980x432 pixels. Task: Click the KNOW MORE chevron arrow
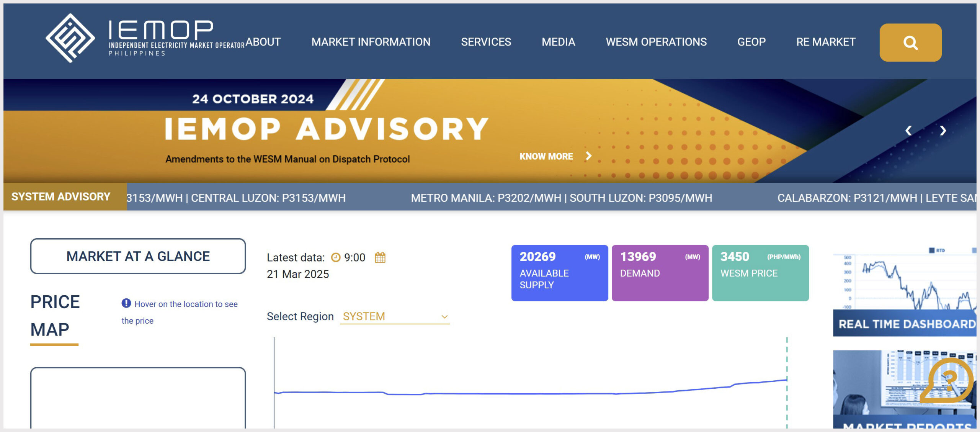[589, 156]
